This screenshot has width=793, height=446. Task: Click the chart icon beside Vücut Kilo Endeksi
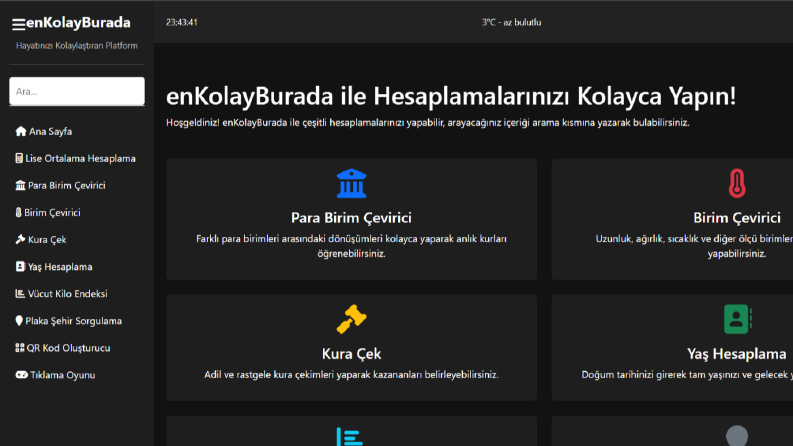[20, 293]
